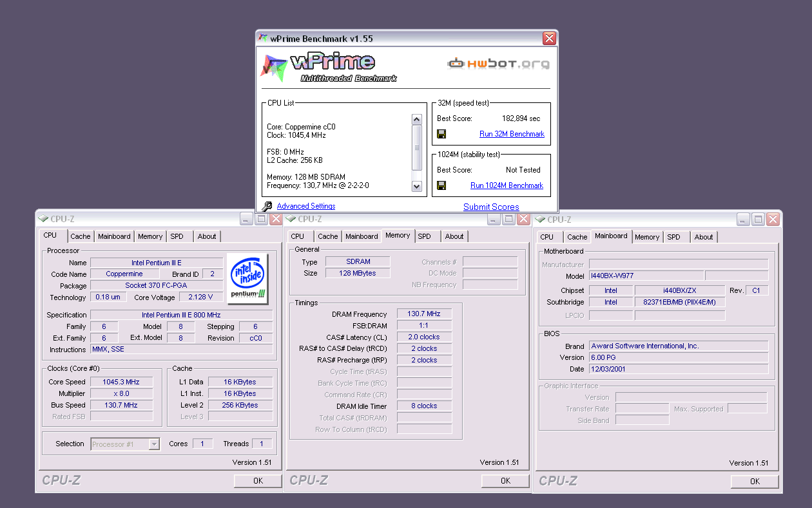This screenshot has width=812, height=508.
Task: Click the DRAM Idle Timer 8 clocks field
Action: (424, 406)
